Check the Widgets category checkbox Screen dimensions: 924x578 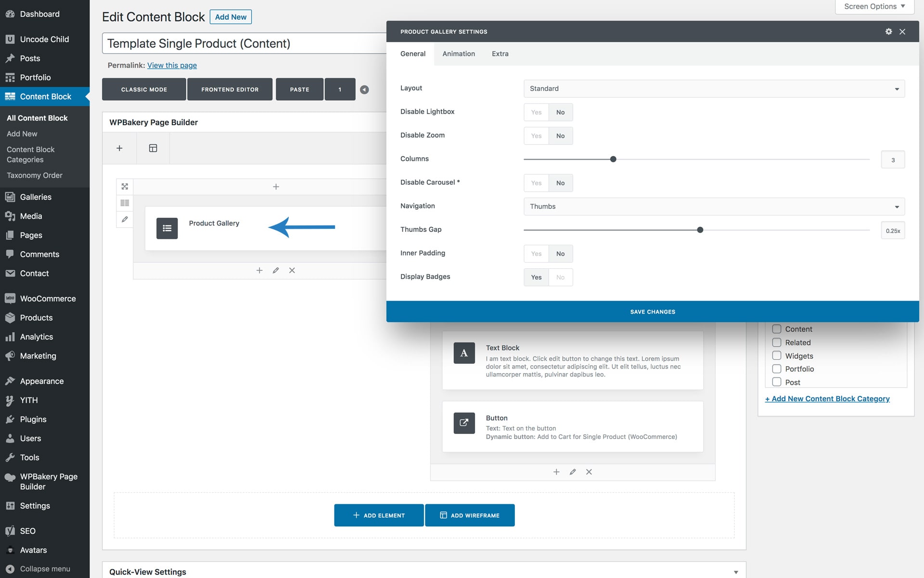776,355
